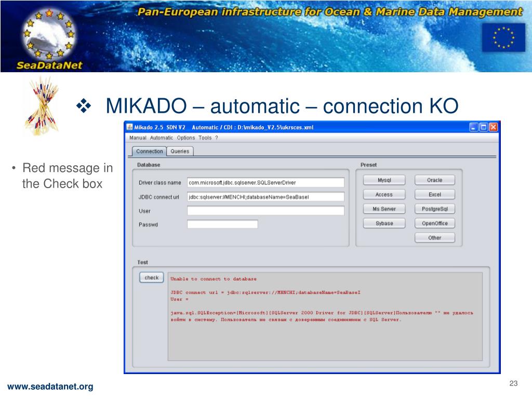This screenshot has width=532, height=399.
Task: Choose the Sybase preset
Action: tap(384, 223)
